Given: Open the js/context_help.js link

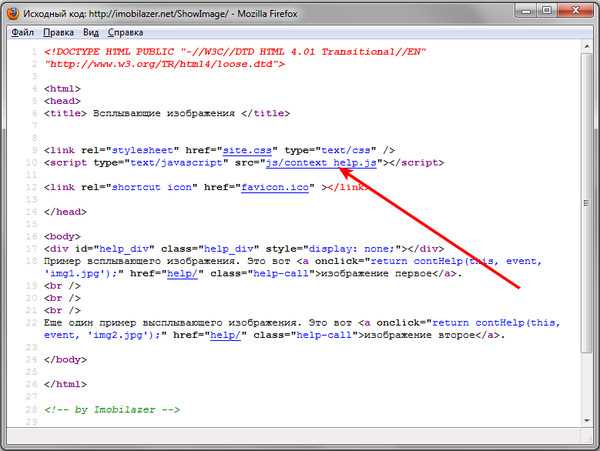Looking at the screenshot, I should coord(321,163).
